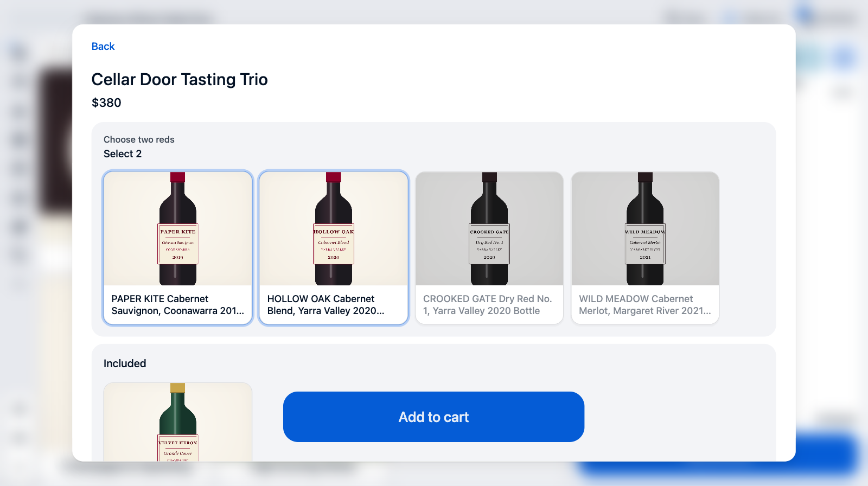This screenshot has width=868, height=486.
Task: Go back using the Back link
Action: (x=103, y=47)
